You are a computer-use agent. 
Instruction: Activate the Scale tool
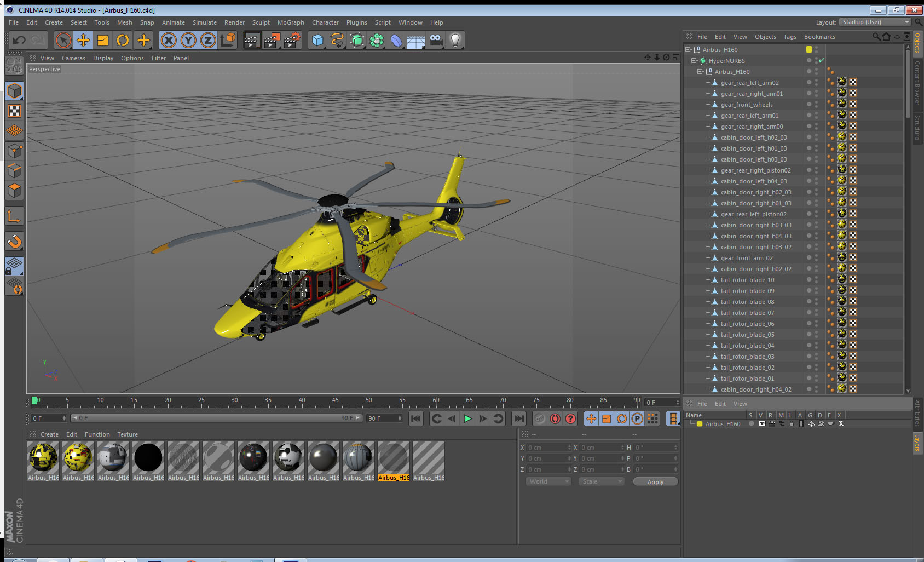[x=103, y=40]
